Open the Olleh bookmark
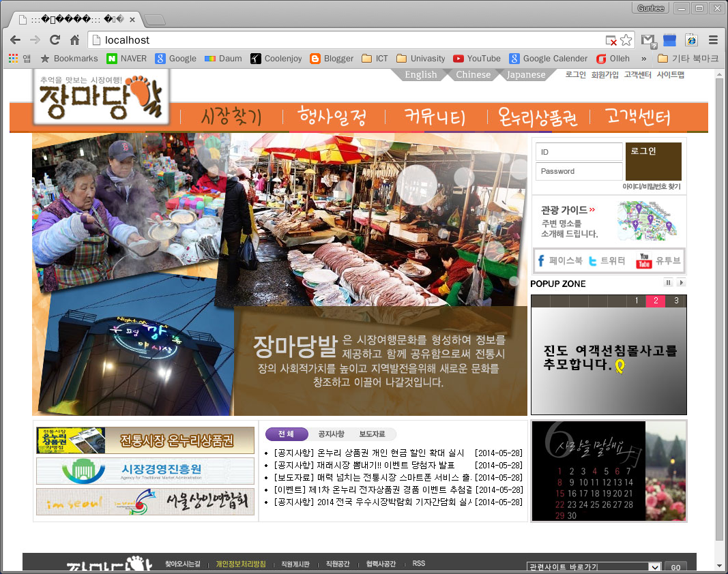 tap(613, 59)
